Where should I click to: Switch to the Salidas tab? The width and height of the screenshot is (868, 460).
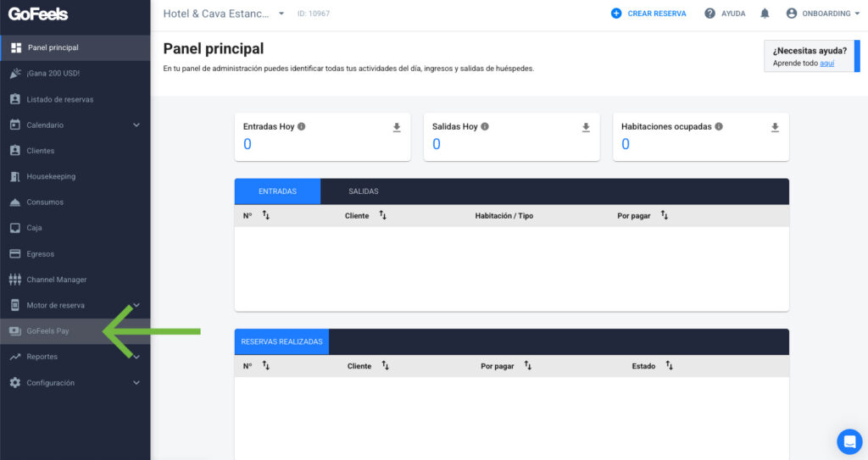364,191
